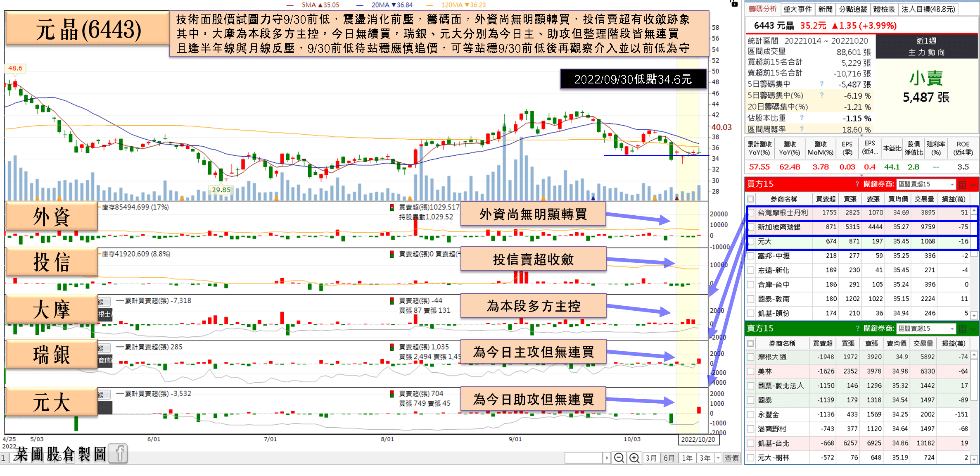Switch to 重大事件 tab
The width and height of the screenshot is (980, 476).
tap(797, 9)
